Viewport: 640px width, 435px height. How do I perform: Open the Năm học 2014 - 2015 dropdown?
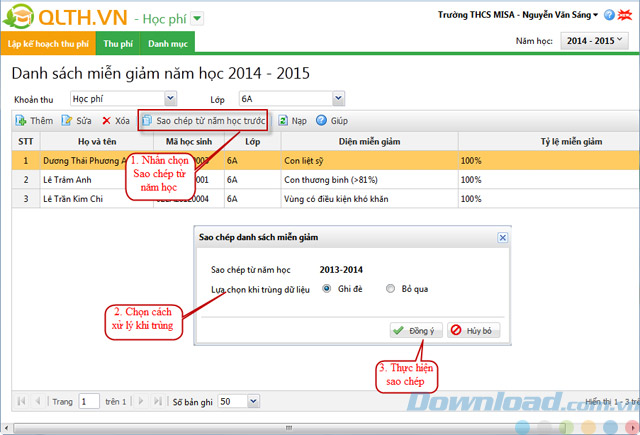pyautogui.click(x=621, y=41)
